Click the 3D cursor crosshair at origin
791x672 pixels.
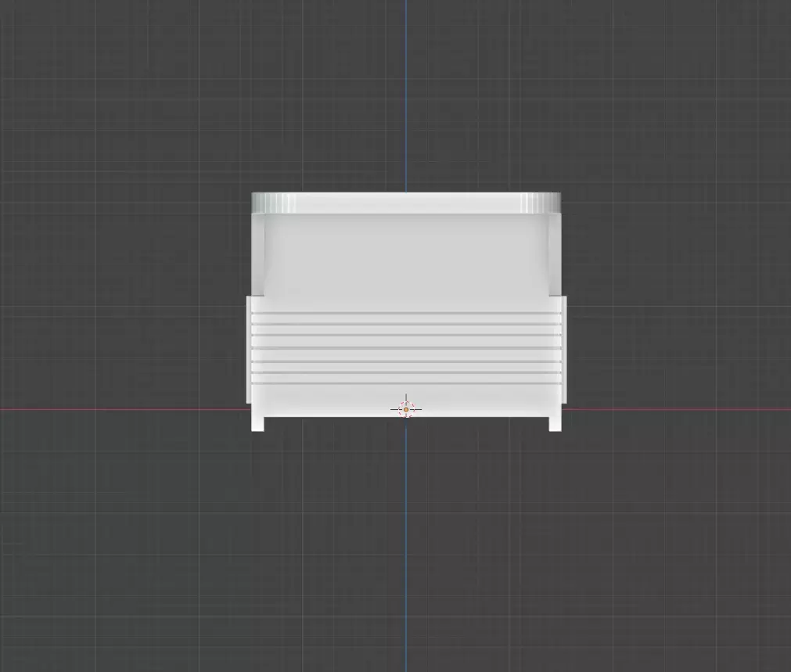click(406, 410)
